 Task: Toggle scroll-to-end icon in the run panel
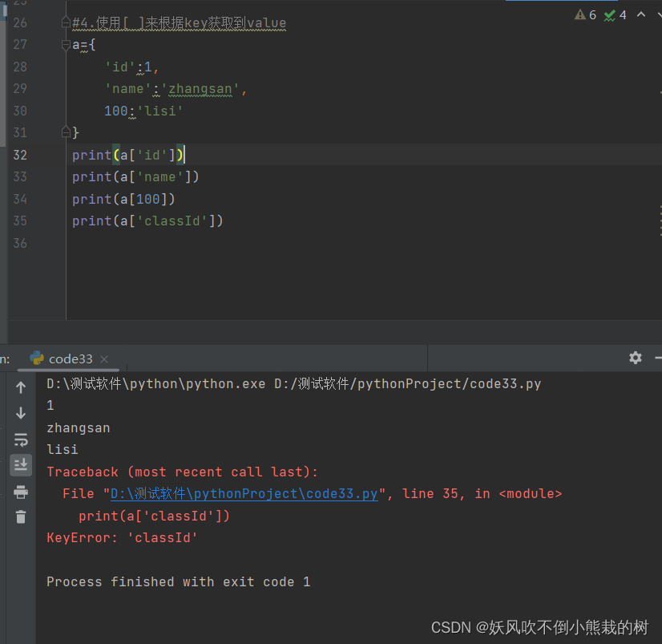21,465
